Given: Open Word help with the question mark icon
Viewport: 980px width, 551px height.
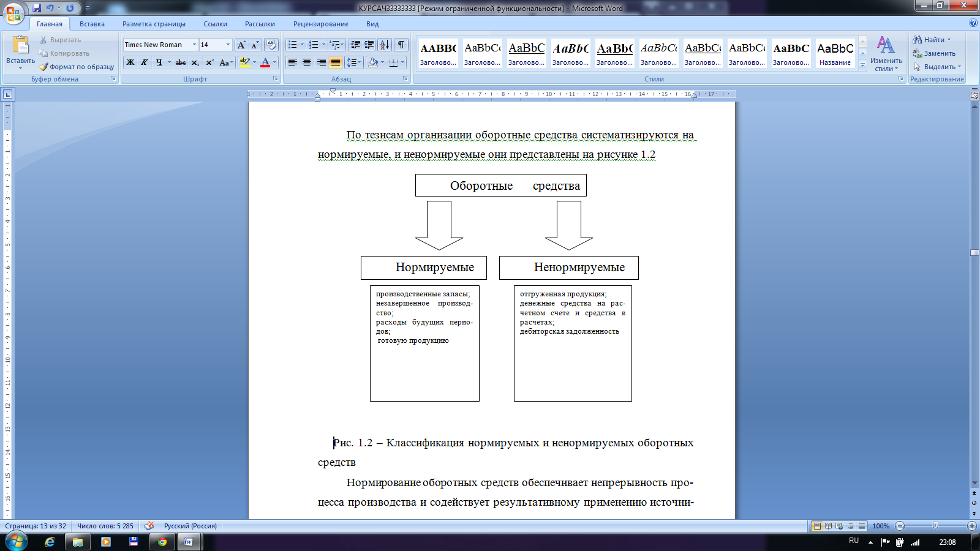Looking at the screenshot, I should coord(973,23).
